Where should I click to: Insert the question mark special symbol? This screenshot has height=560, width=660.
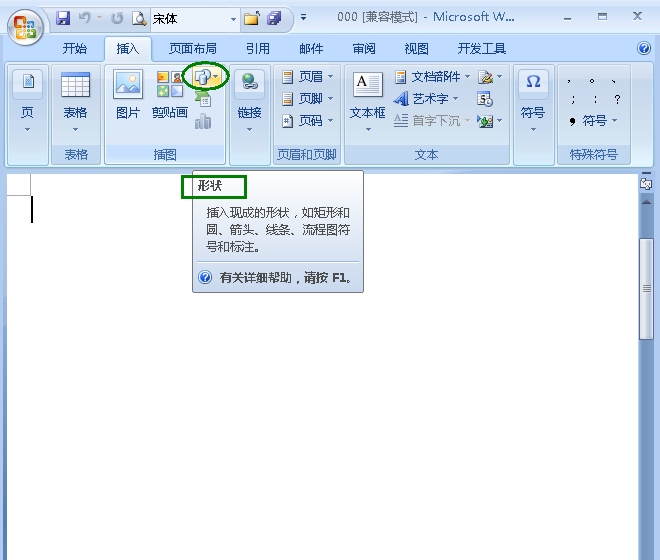[617, 99]
